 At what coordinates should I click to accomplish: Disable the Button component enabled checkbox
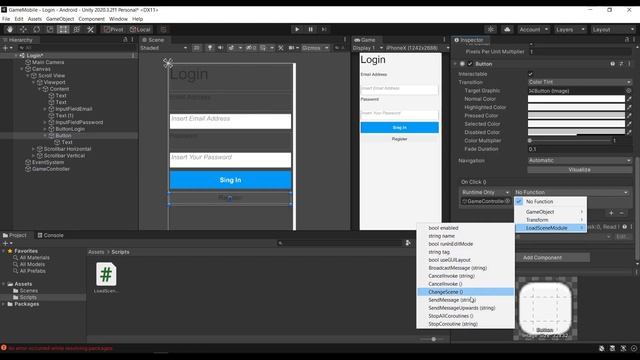(x=470, y=64)
